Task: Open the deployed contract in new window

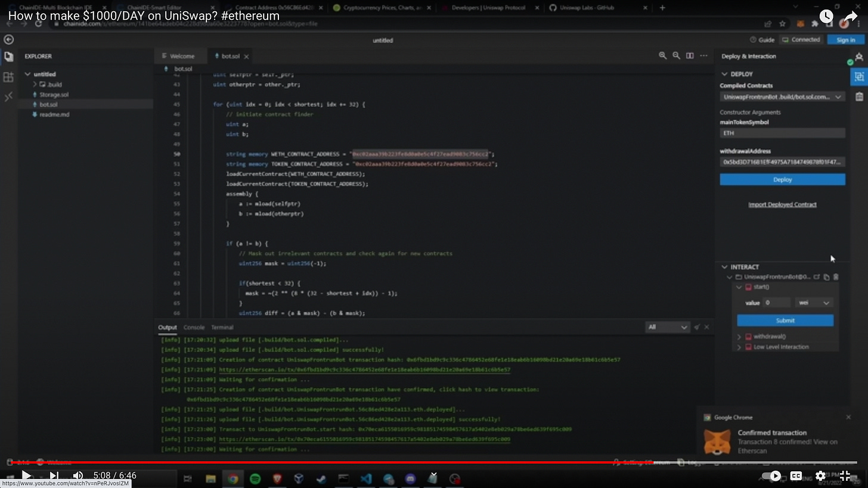Action: tap(817, 277)
